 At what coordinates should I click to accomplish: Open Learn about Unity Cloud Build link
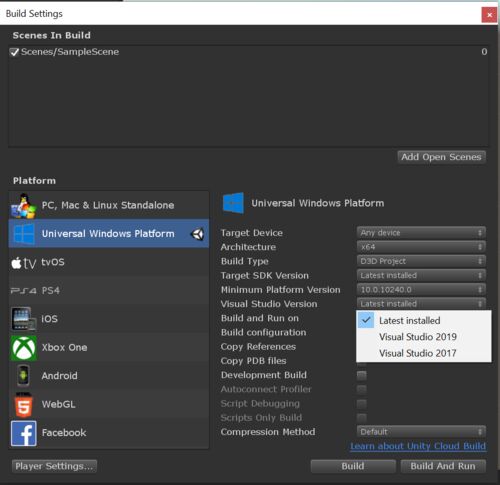418,446
